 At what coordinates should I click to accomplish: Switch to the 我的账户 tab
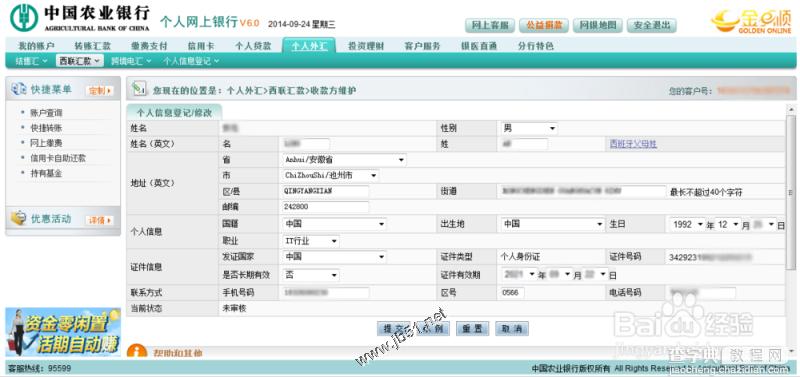click(36, 46)
